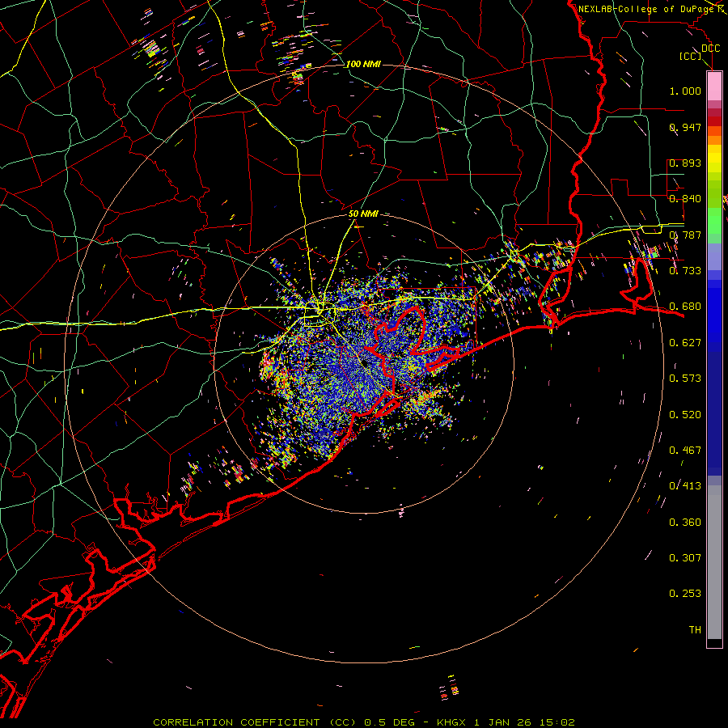Click the 0.787 scale value

click(685, 235)
